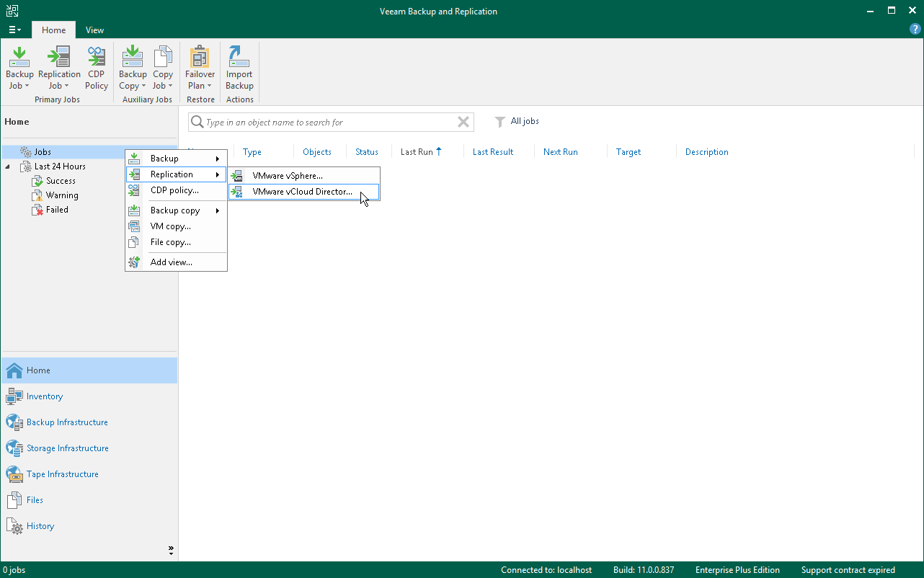Click the Import Backup ribbon icon

(239, 69)
